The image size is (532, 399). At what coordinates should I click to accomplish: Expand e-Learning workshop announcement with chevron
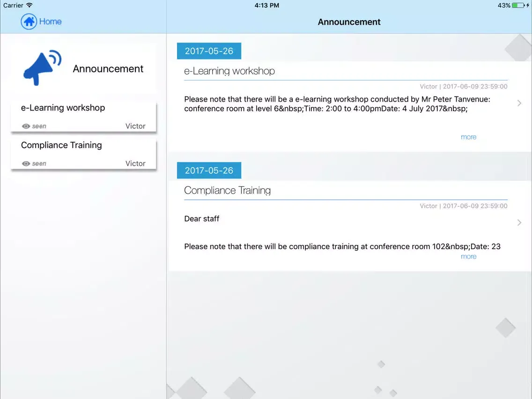coord(519,103)
